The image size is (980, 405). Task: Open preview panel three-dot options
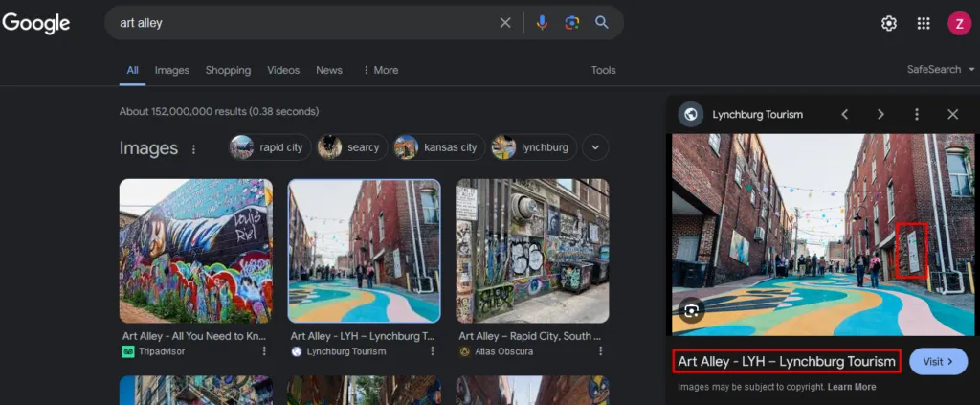tap(917, 114)
